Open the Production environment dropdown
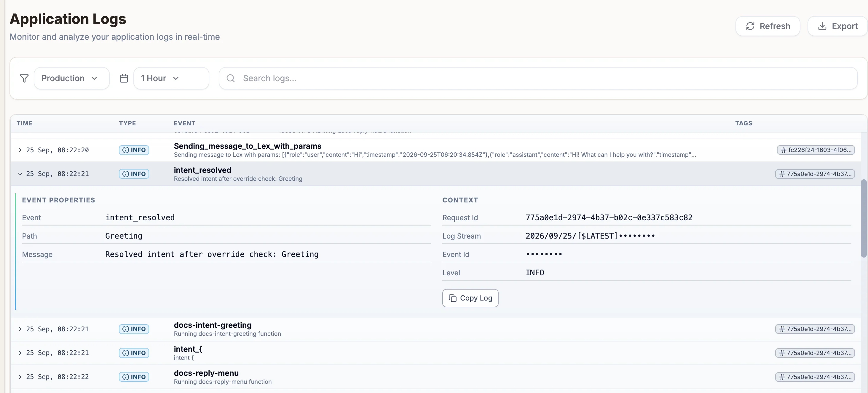 [x=71, y=78]
